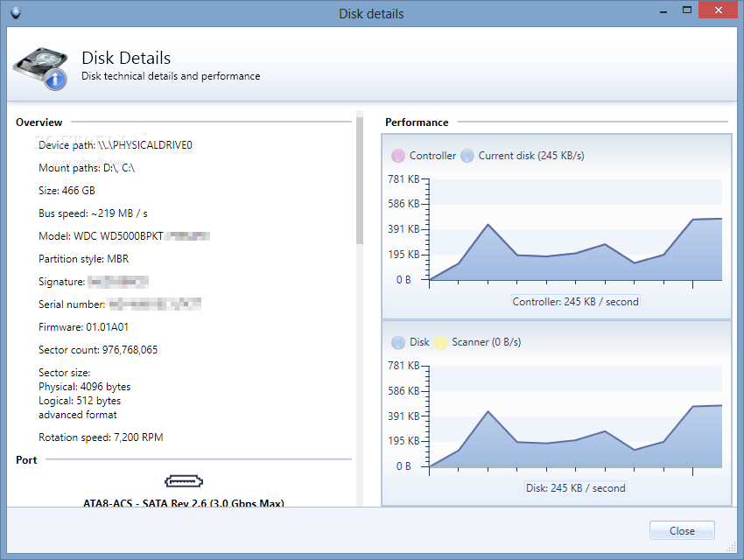The width and height of the screenshot is (744, 560).
Task: Click the Overview panel vertical scrollbar thumb
Action: click(x=360, y=180)
